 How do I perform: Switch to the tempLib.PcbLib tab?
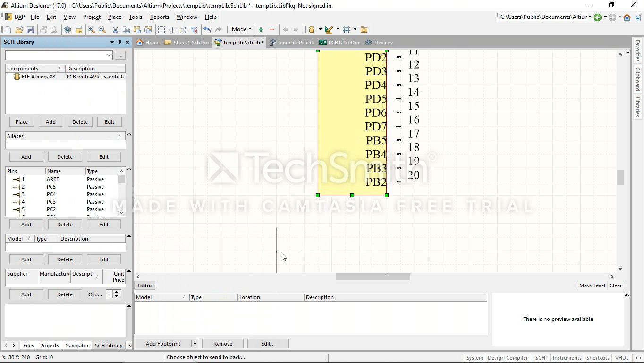click(x=292, y=43)
